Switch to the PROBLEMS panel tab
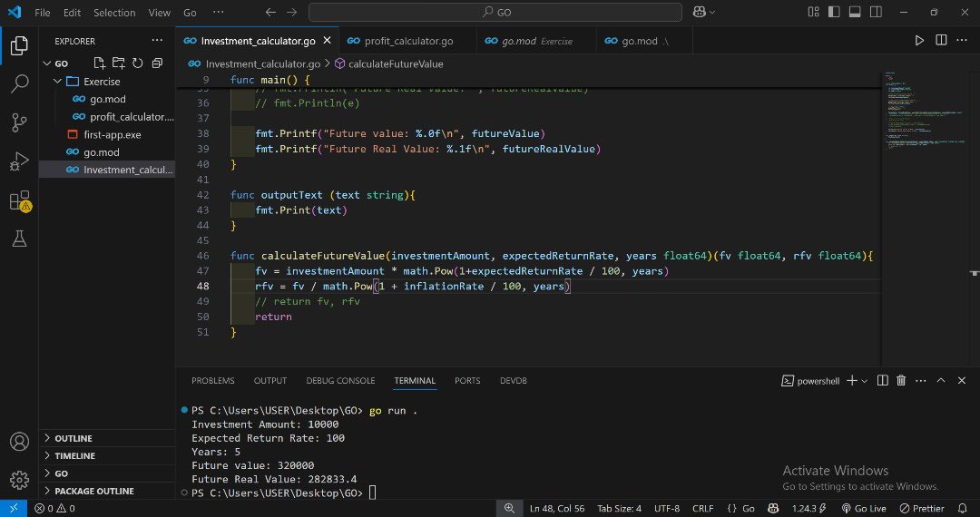 pyautogui.click(x=213, y=380)
